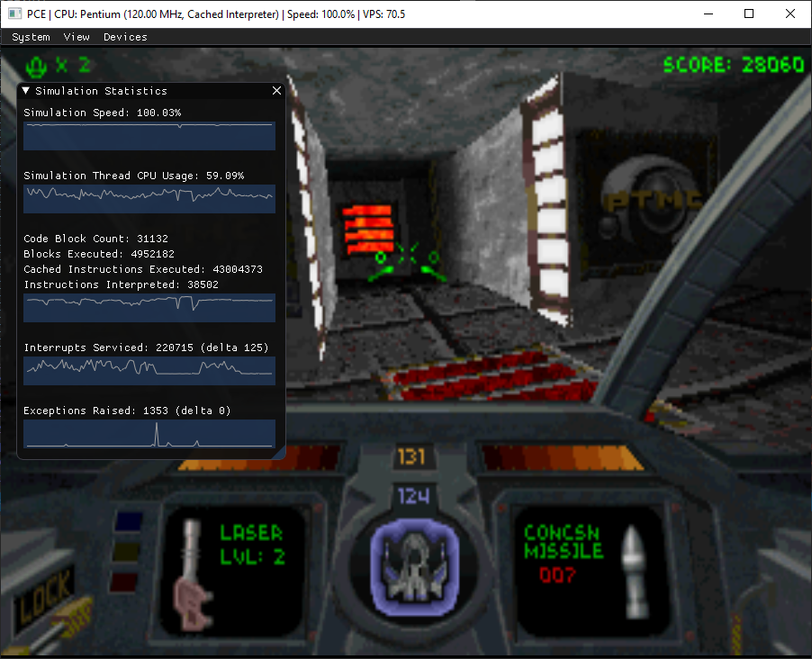812x659 pixels.
Task: Click the red key indicator
Action: 123,582
